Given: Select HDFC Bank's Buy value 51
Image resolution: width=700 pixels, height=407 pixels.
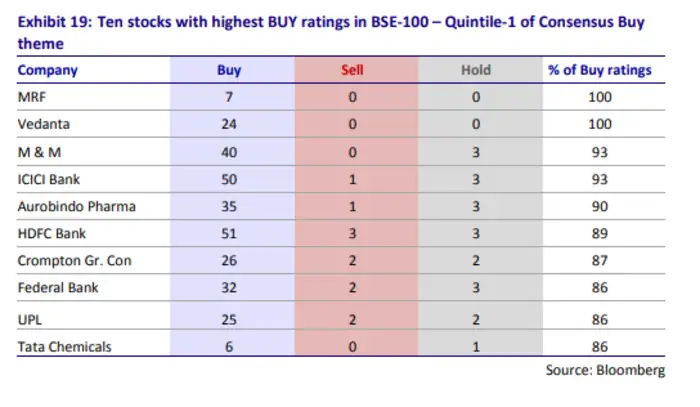Looking at the screenshot, I should tap(229, 233).
